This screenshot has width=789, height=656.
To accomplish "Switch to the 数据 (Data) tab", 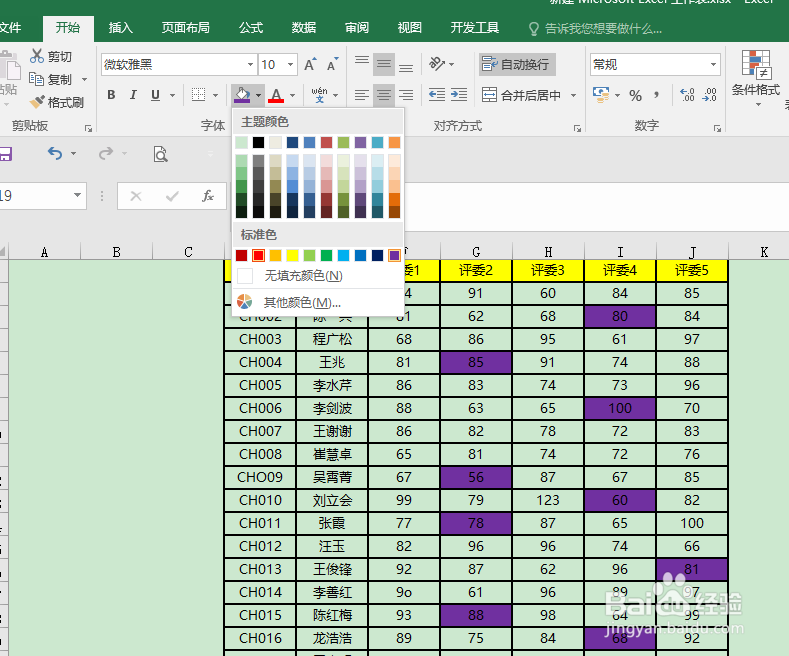I will (x=304, y=28).
